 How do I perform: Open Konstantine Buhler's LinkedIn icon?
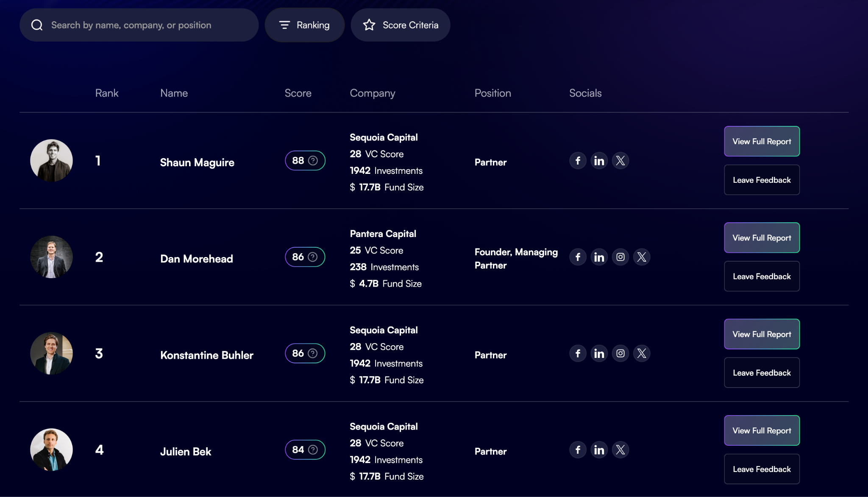pos(599,353)
